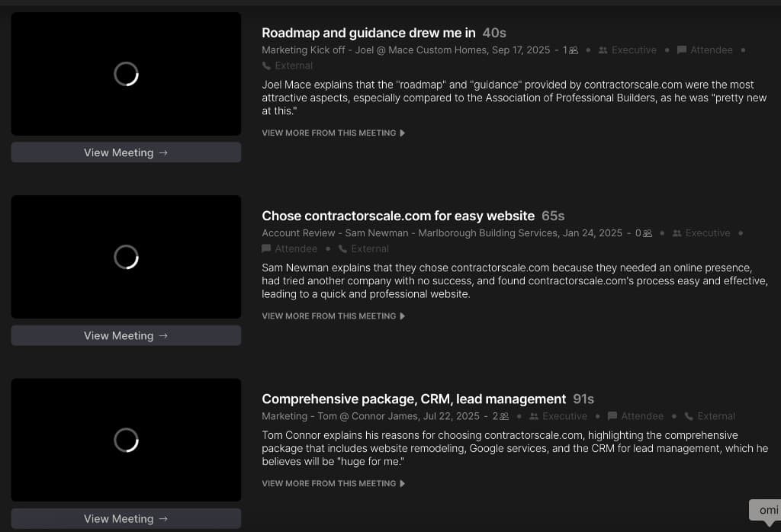Click the participants icon after Jan 24, 2025
Viewport: 781px width, 532px height.
(648, 233)
